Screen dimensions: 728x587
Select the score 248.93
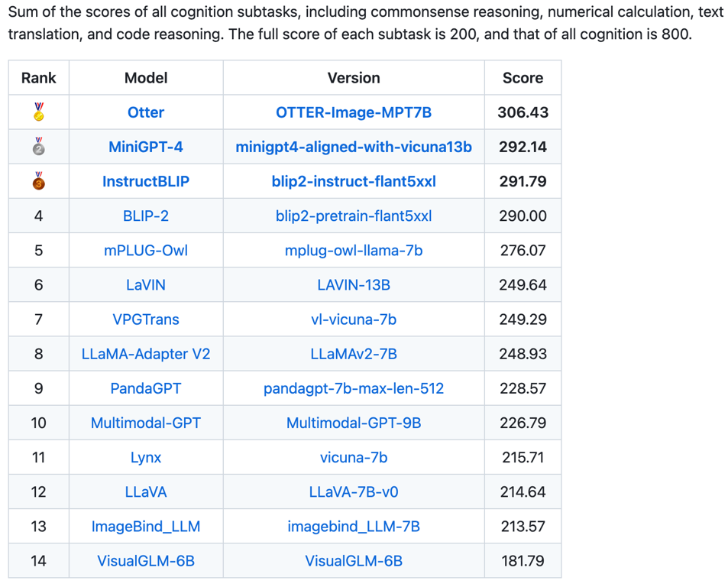(x=523, y=354)
